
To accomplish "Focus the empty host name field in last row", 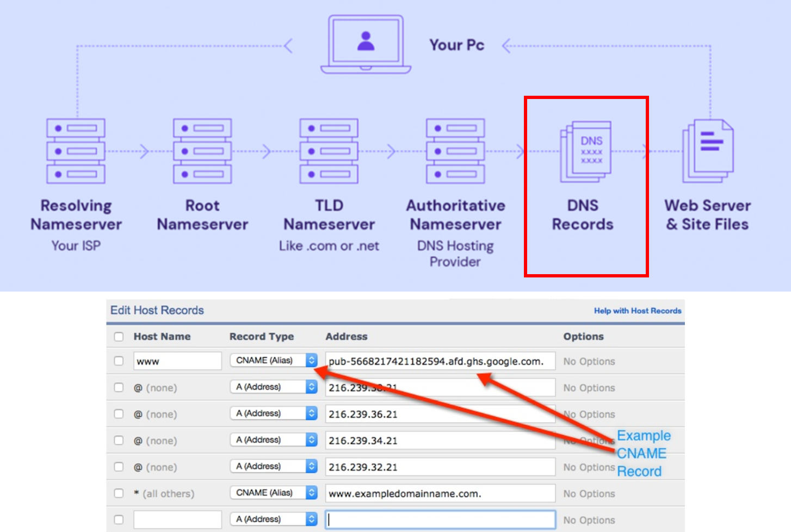I will [x=177, y=519].
